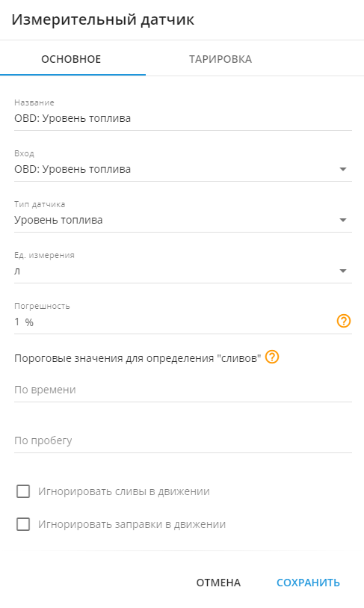Show the help tooltip for Пороговые значения "сливов"

pos(272,357)
